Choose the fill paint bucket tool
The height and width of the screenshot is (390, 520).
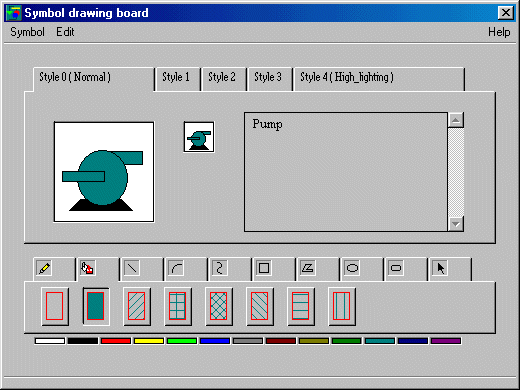pos(88,268)
